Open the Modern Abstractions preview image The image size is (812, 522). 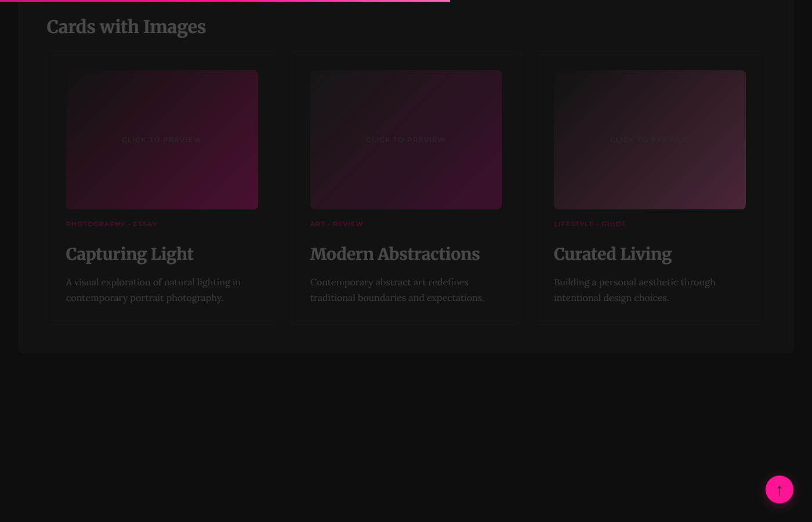[x=405, y=140]
